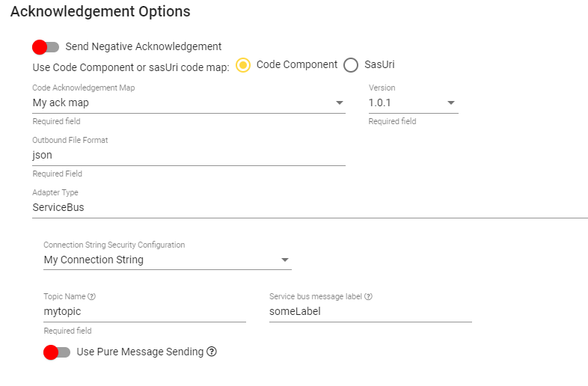The image size is (588, 386).
Task: Focus the someLabel message label input
Action: (370, 311)
